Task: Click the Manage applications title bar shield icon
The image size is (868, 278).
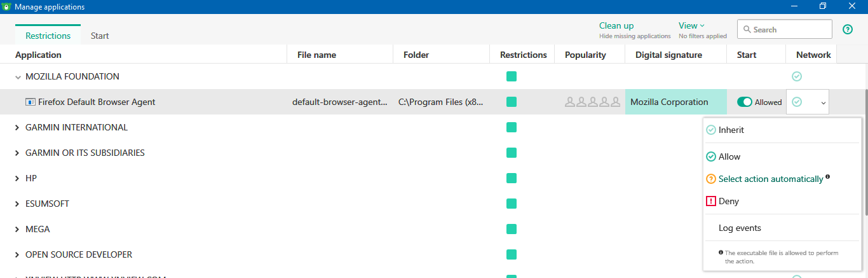Action: click(x=6, y=6)
